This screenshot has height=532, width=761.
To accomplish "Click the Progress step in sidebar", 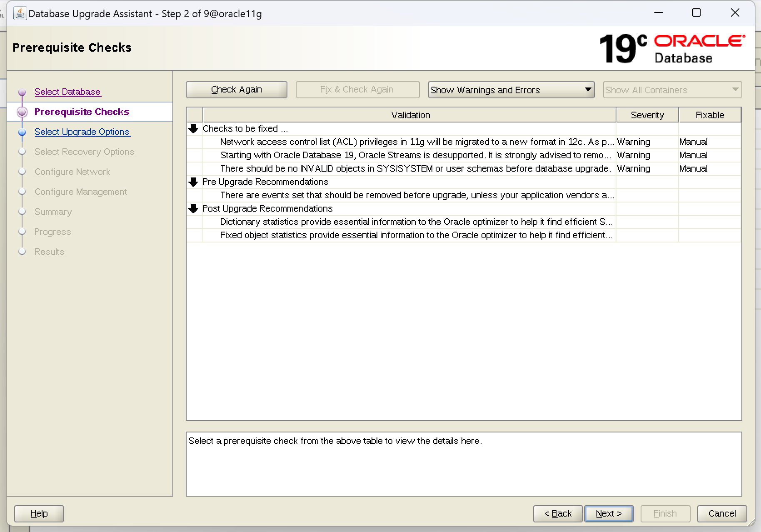I will click(52, 232).
